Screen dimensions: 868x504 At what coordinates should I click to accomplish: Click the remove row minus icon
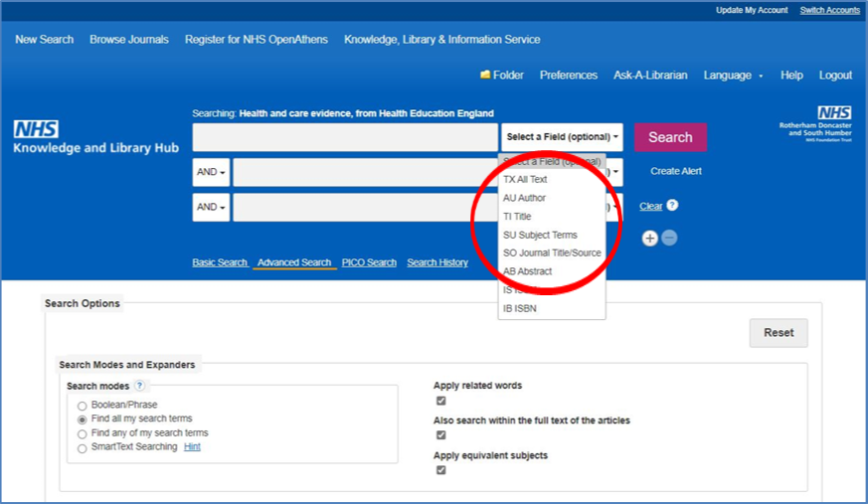669,238
